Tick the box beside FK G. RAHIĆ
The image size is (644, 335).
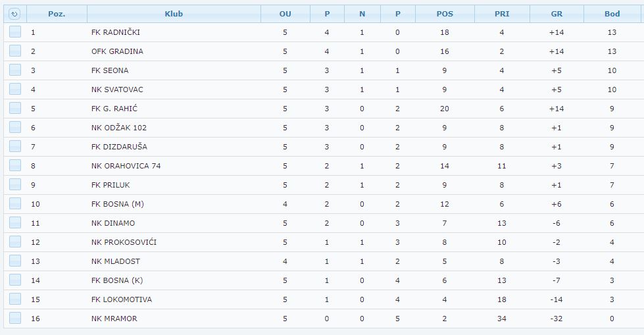click(x=15, y=108)
